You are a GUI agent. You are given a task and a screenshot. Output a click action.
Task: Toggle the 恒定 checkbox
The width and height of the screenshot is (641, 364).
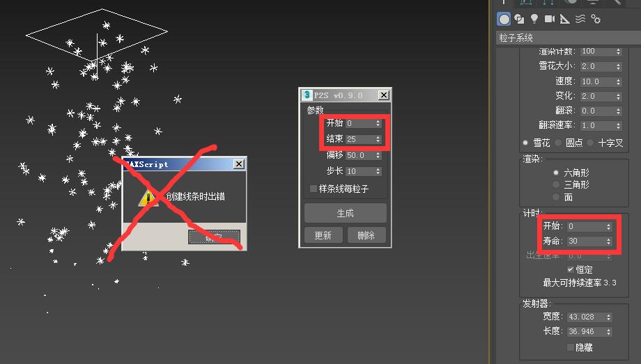point(570,269)
